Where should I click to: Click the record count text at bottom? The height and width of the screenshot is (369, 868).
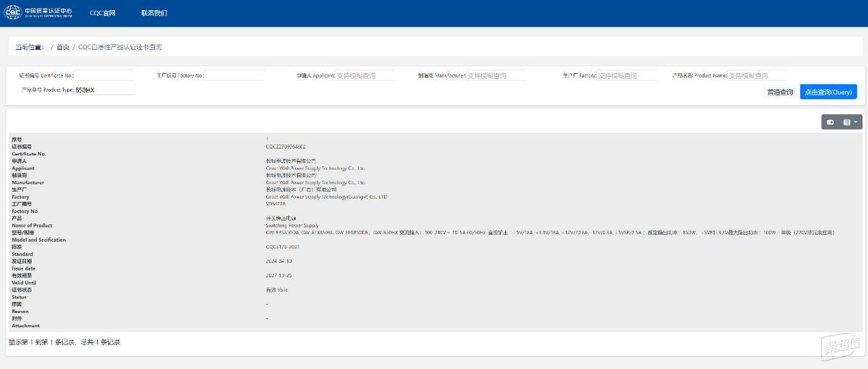64,342
